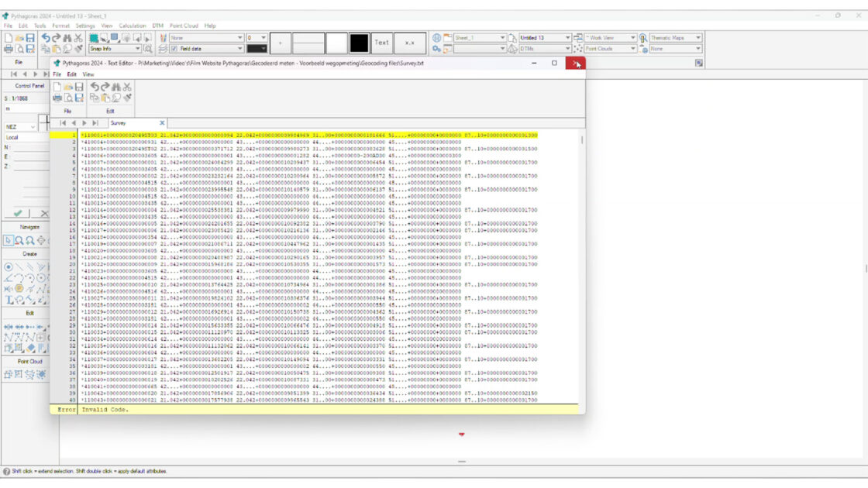Click the Point creation tool in Create panel
Image resolution: width=868 pixels, height=488 pixels.
pyautogui.click(x=9, y=266)
